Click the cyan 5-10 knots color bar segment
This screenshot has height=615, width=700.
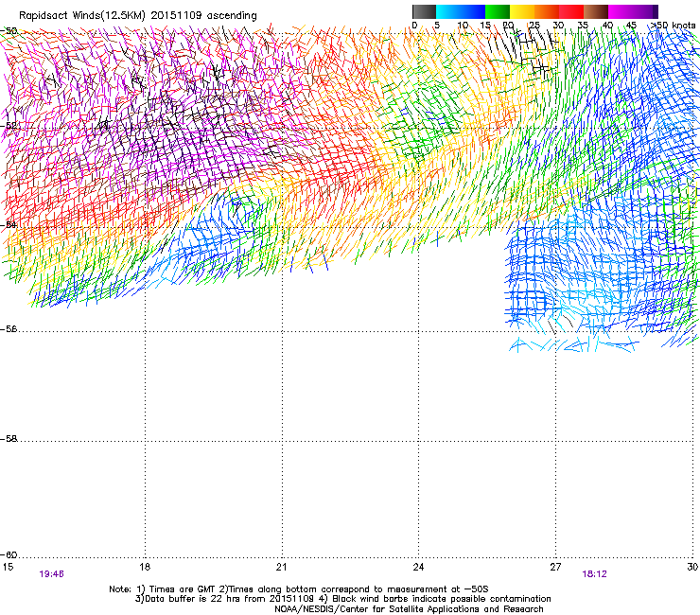(448, 11)
